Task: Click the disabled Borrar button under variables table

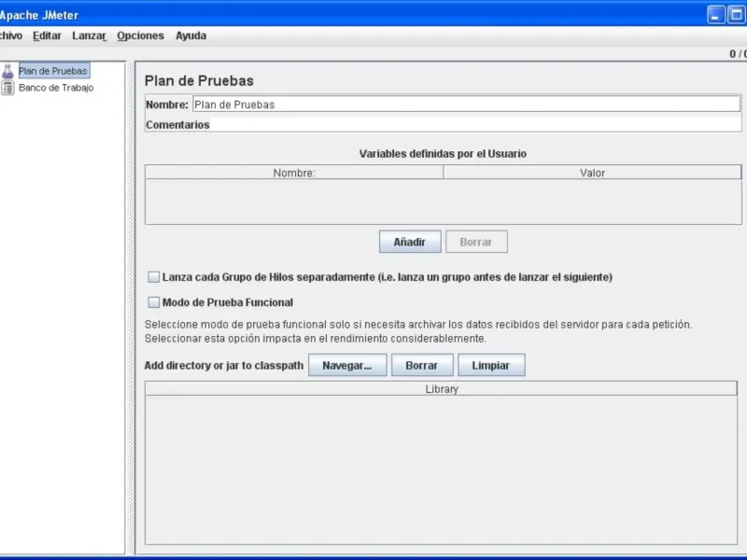Action: [x=476, y=242]
